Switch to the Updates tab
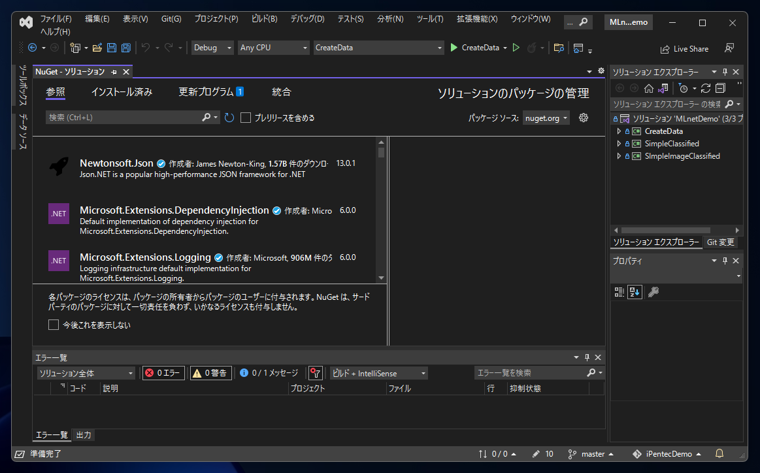The image size is (760, 473). pos(211,92)
